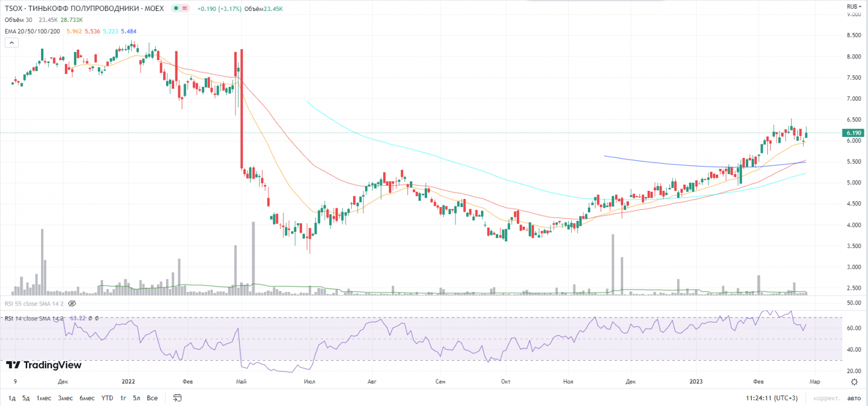Select the YTD time range

107,398
